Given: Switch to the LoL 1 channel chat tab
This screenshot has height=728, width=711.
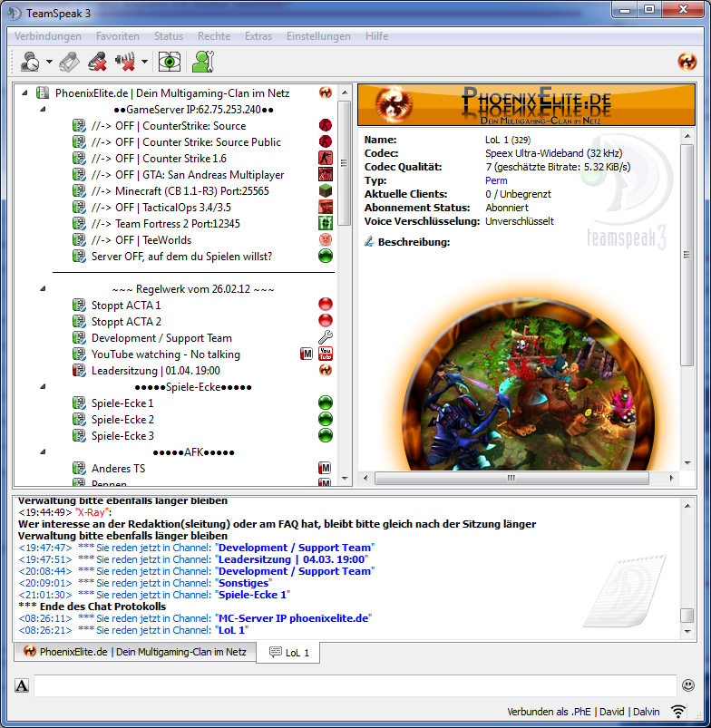Looking at the screenshot, I should 287,653.
